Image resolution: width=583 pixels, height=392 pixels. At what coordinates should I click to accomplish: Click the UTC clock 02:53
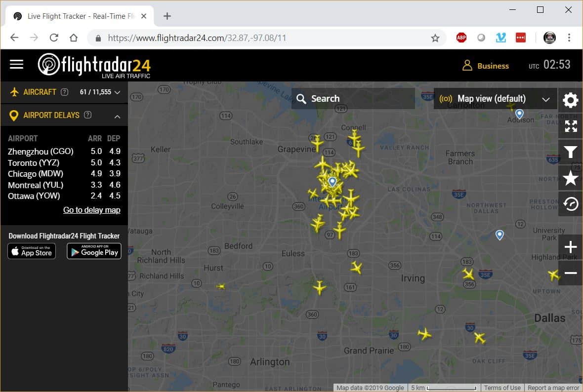pyautogui.click(x=549, y=65)
